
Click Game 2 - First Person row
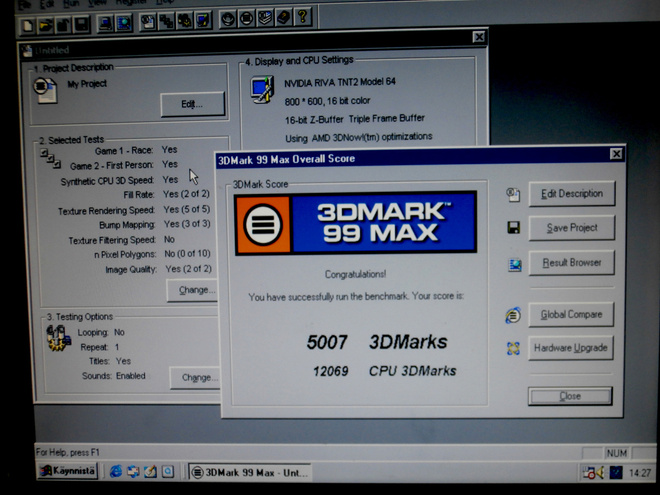pos(124,165)
